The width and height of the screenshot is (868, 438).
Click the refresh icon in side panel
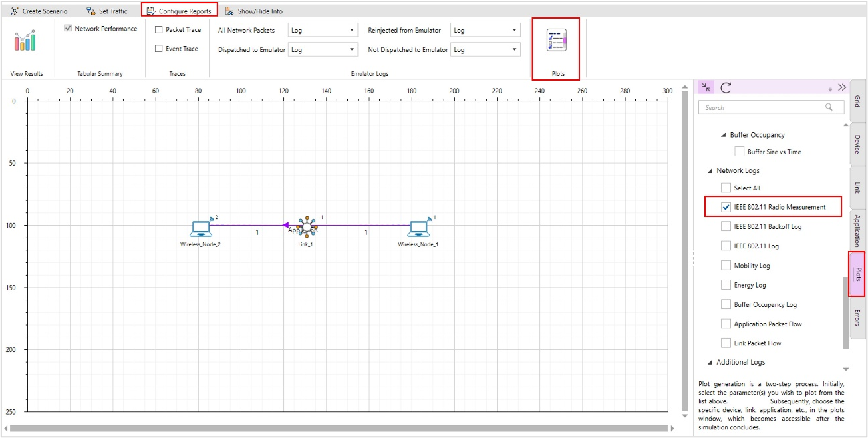click(x=726, y=87)
